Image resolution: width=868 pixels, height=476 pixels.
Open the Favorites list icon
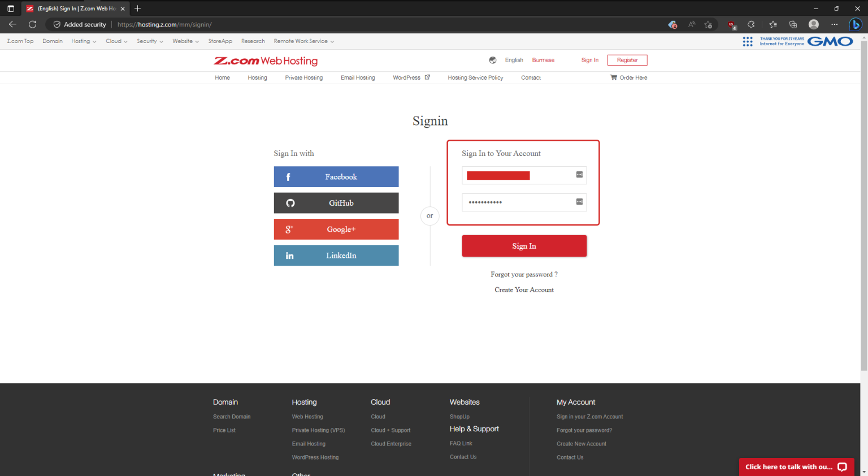pos(773,24)
